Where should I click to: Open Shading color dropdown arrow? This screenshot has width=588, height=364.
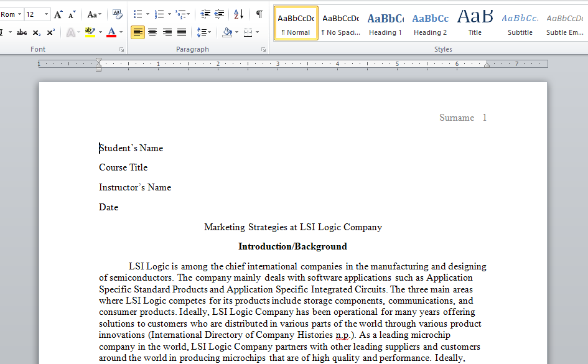pos(237,32)
